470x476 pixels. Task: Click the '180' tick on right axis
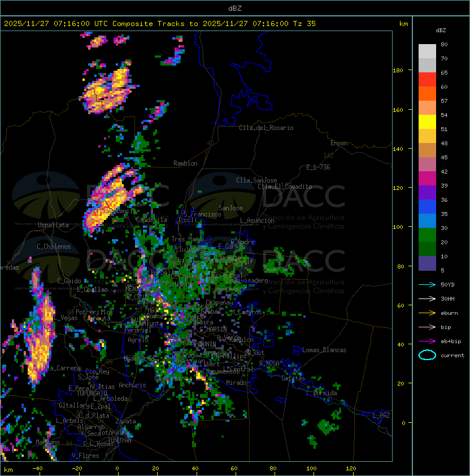[398, 71]
